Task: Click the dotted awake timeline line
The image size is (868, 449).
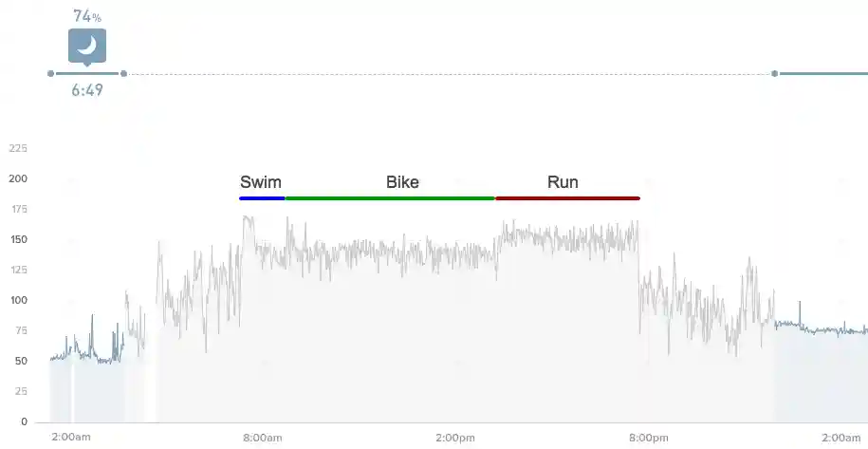Action: point(449,74)
